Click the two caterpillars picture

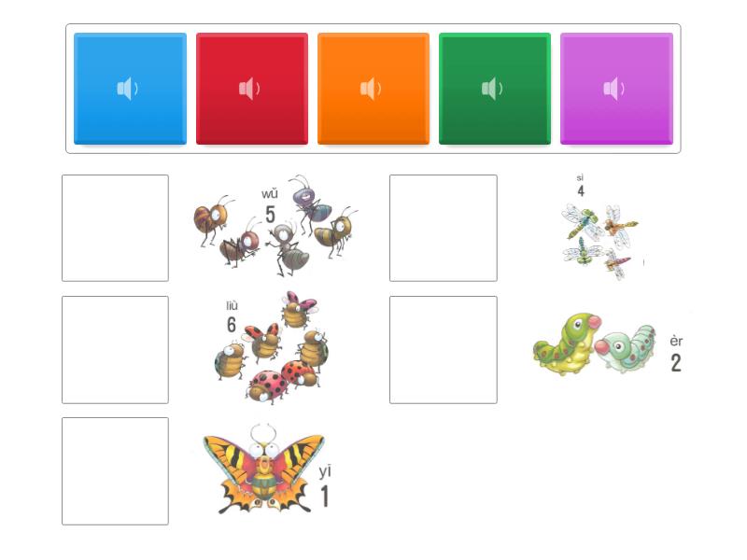coord(595,343)
